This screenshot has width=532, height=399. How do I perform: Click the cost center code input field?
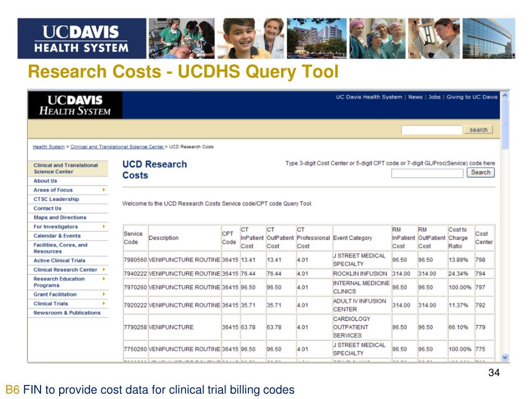427,174
